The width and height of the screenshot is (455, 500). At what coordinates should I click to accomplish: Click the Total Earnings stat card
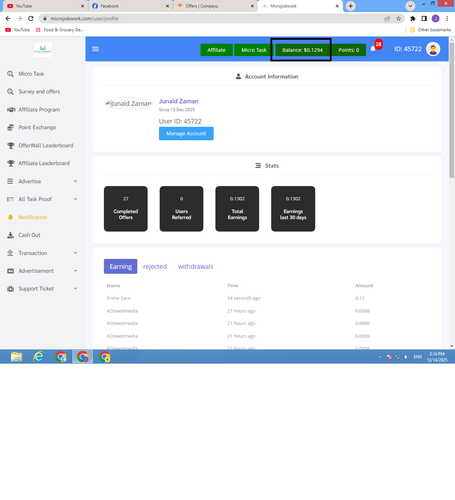(x=237, y=209)
